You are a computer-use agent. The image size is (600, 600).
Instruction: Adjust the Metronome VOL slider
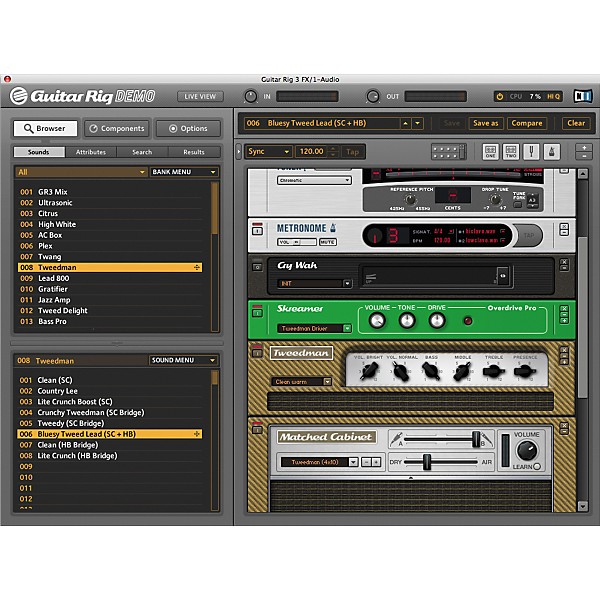pos(297,242)
